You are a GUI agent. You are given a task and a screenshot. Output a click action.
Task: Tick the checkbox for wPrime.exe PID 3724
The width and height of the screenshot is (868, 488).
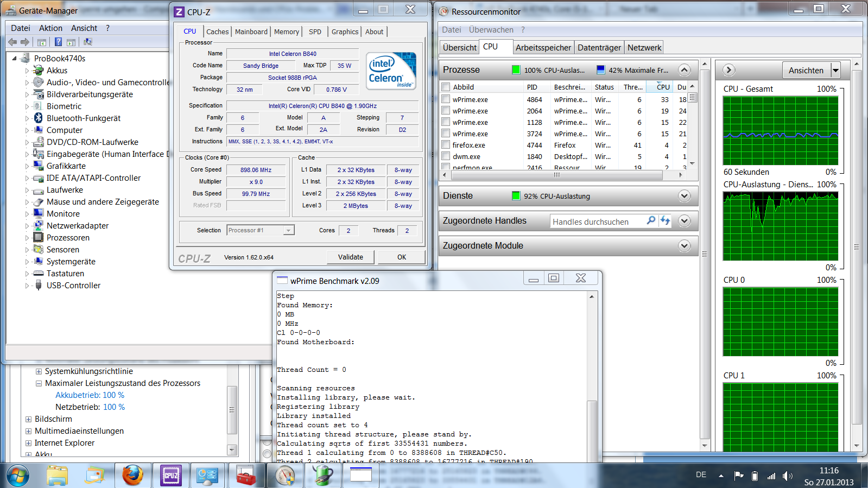tap(446, 134)
